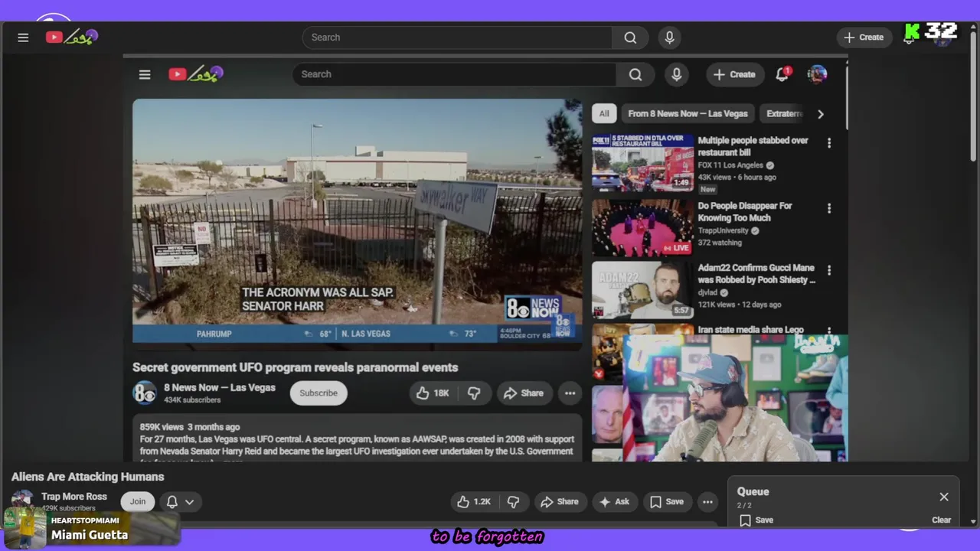Open Do People Disappear live thumbnail
980x551 pixels.
point(643,228)
